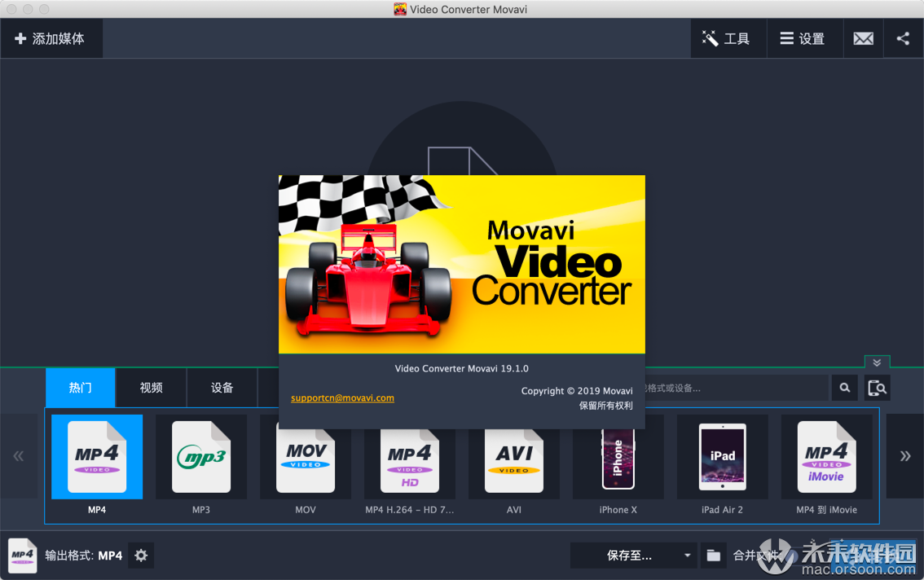Switch to the 热门 popular tab
This screenshot has height=580, width=924.
coord(80,387)
